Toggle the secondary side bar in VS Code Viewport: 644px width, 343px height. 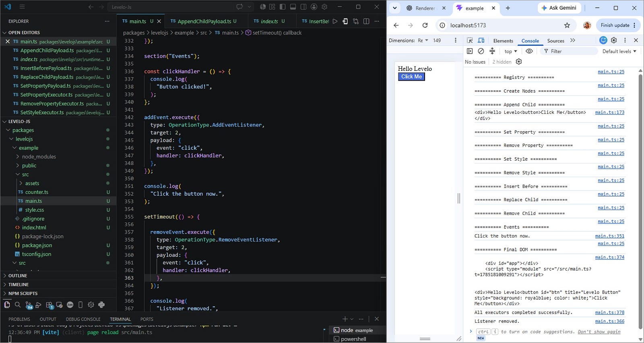[x=303, y=7]
